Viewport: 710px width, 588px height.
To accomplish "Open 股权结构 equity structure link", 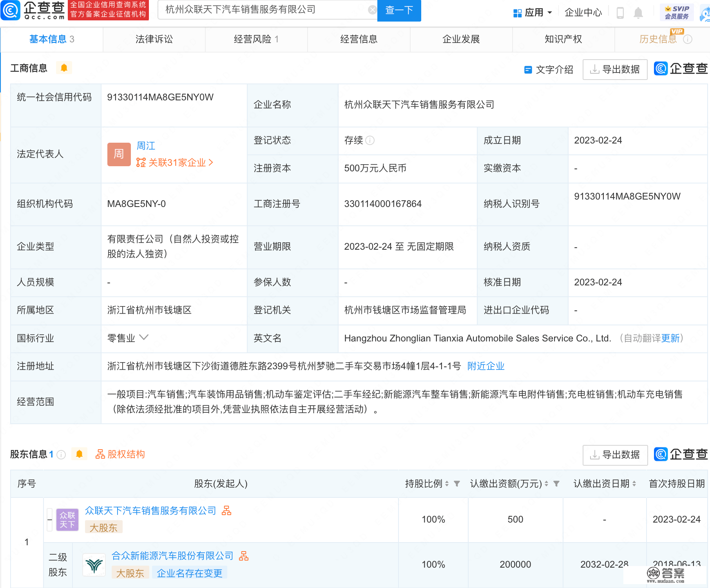I will pos(120,454).
